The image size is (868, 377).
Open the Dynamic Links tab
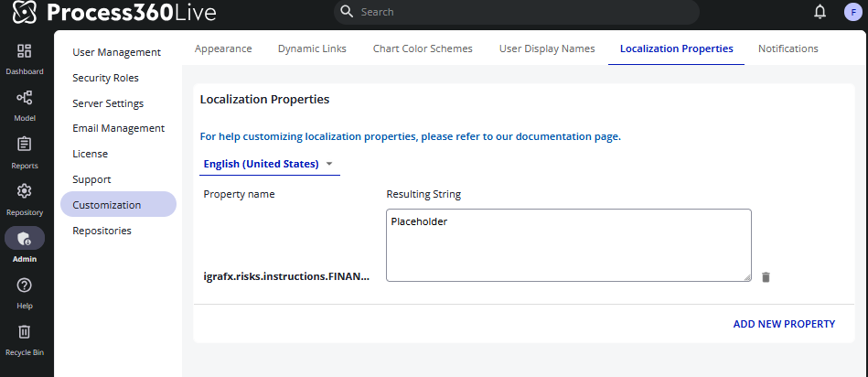[x=312, y=48]
